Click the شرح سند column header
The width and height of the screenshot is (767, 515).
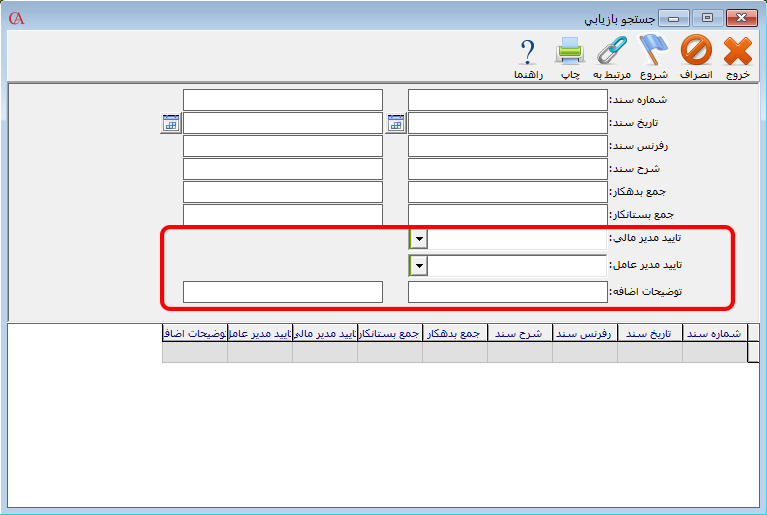(519, 333)
